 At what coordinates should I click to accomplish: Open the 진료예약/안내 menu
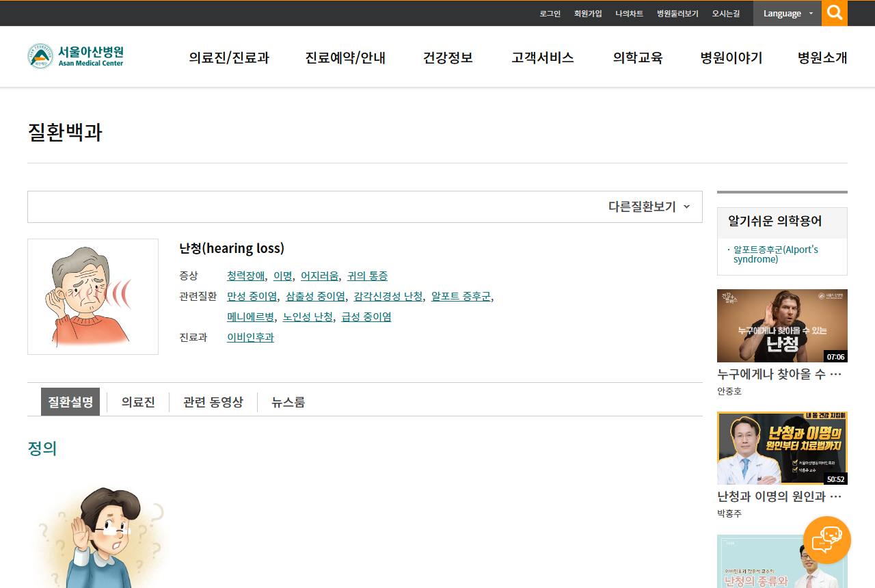click(x=345, y=57)
